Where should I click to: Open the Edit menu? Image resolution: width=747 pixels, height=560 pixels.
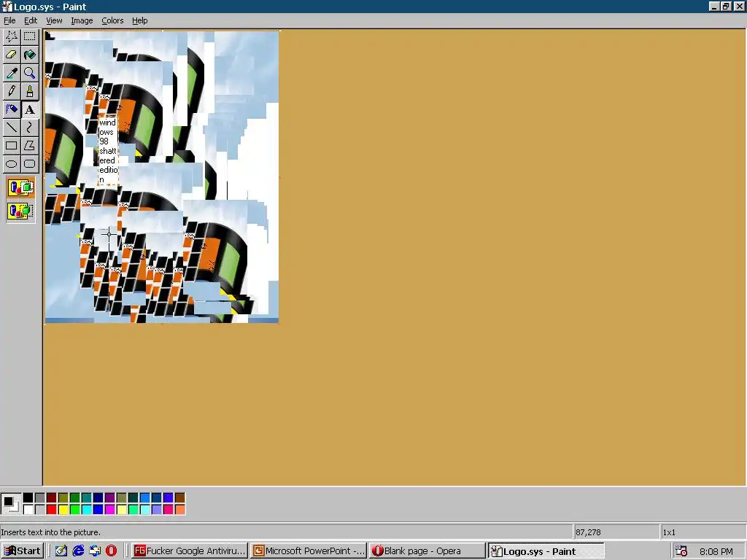tap(31, 20)
